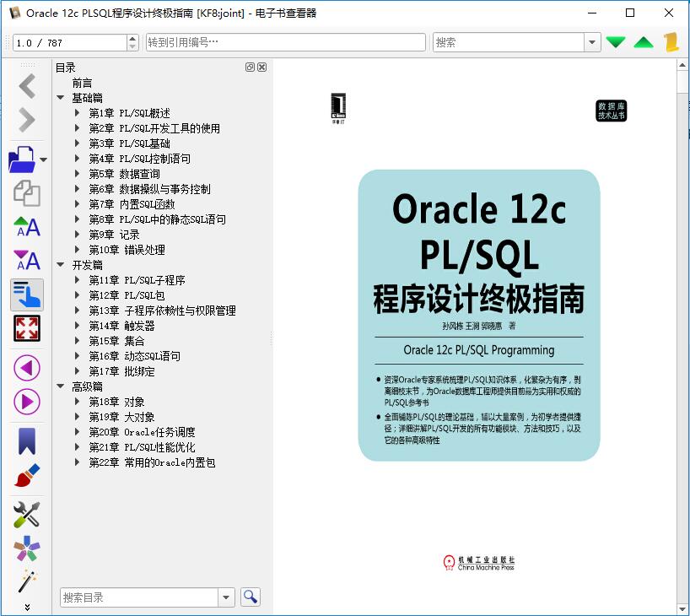The width and height of the screenshot is (690, 616).
Task: Toggle the table of contents panel icon
Action: click(27, 294)
